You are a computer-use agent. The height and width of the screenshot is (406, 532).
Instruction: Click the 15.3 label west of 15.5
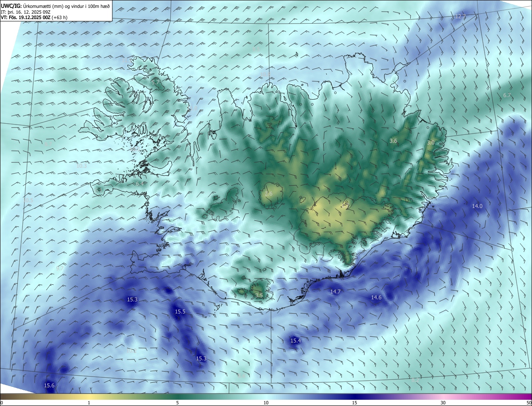(x=132, y=300)
